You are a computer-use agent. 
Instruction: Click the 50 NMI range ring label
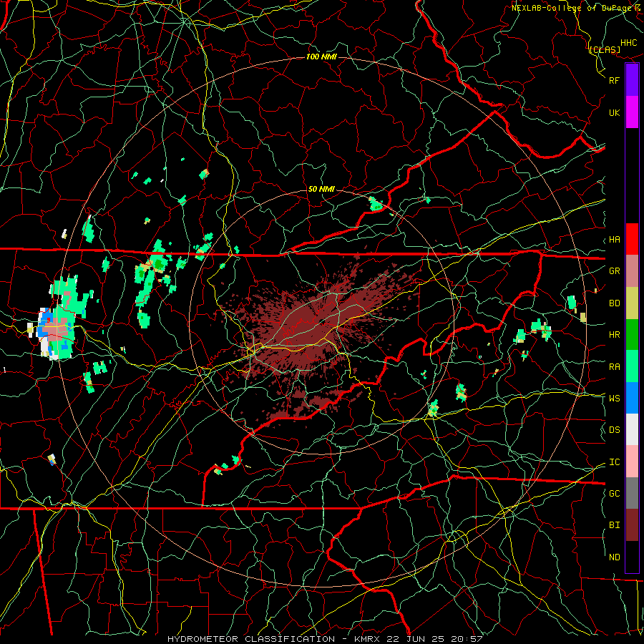[321, 189]
